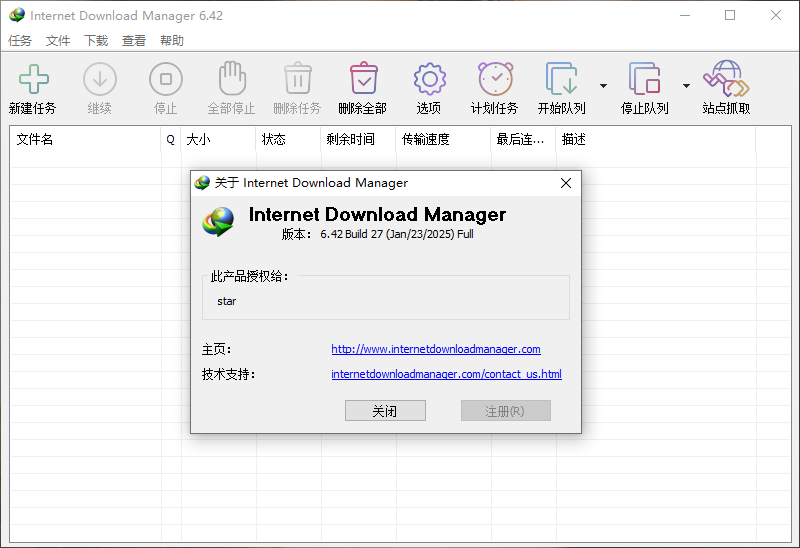Sort by 剩余时间 column header
Viewport: 800px width, 548px height.
point(358,139)
